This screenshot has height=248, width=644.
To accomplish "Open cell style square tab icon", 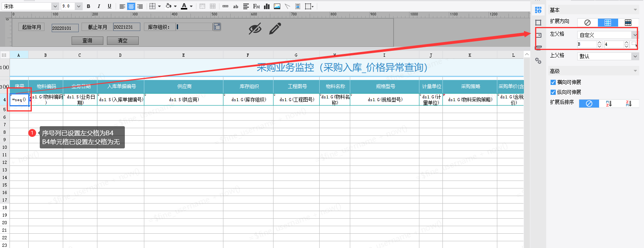I will (538, 23).
